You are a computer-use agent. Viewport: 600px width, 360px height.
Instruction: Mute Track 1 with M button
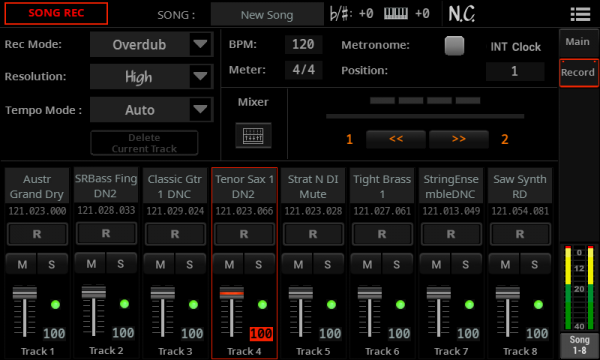[22, 264]
